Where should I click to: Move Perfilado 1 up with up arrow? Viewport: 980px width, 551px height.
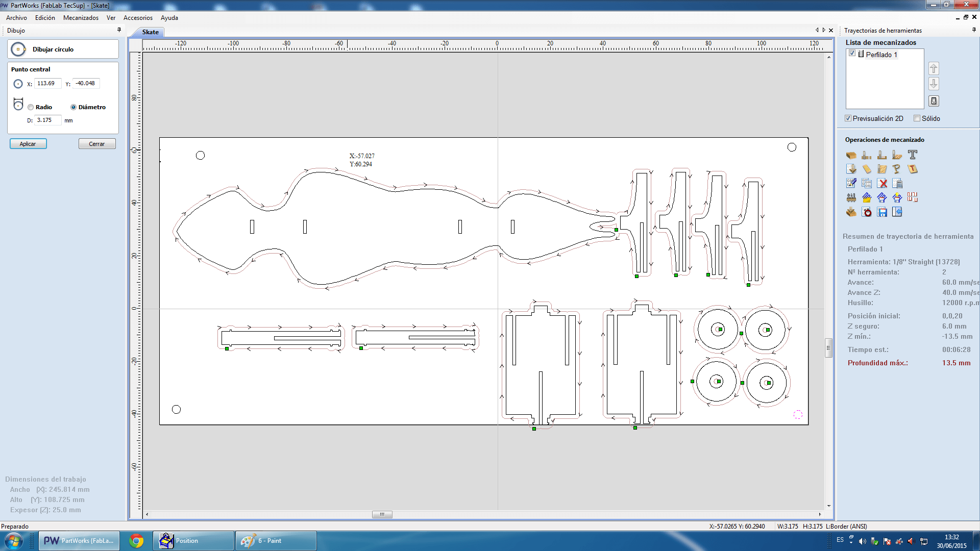point(934,68)
